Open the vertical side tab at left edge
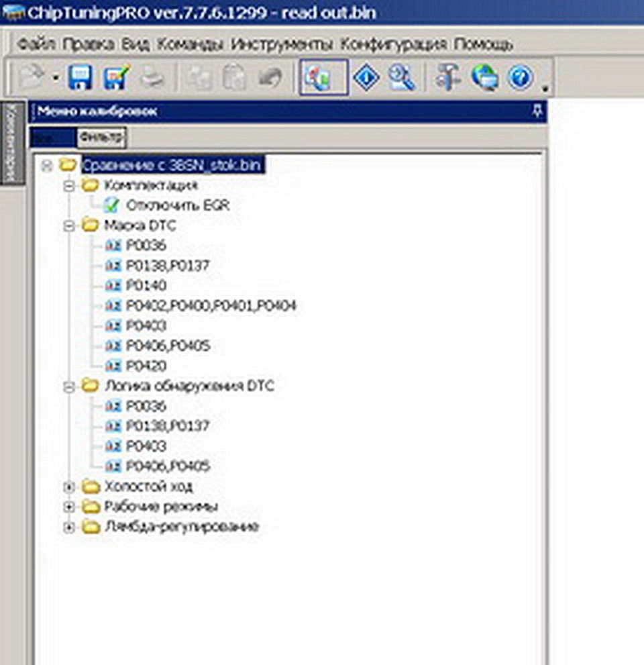This screenshot has width=644, height=665. [12, 142]
